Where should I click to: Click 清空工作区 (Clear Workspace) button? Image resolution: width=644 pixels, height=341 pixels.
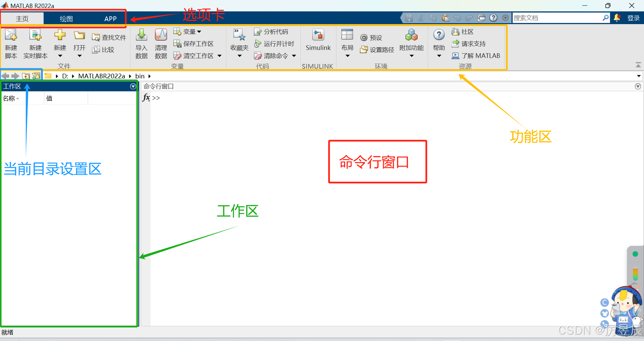click(193, 56)
